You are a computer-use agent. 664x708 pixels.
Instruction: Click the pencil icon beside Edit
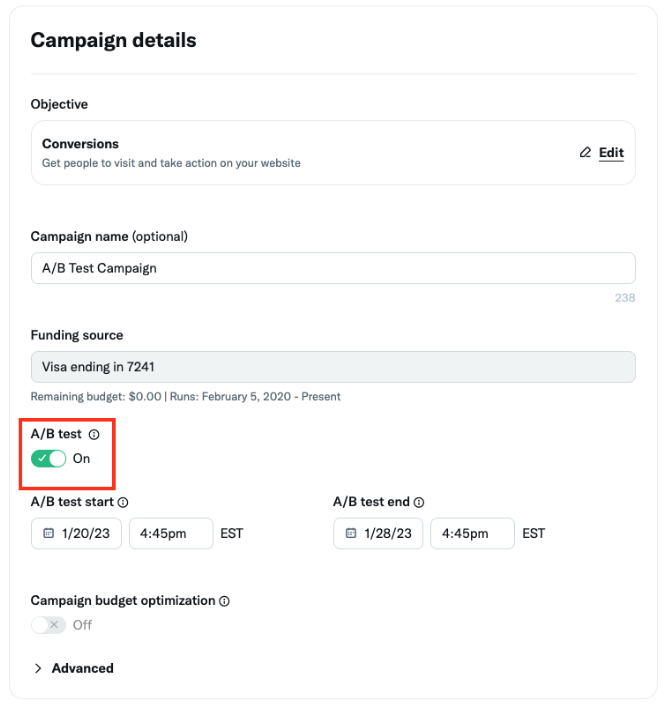coord(585,153)
